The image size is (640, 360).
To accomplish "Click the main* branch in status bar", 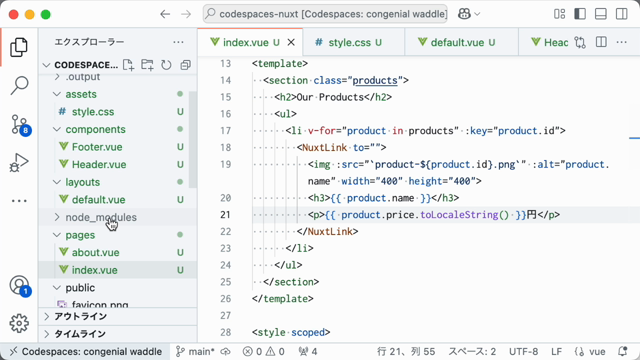I will pos(195,351).
